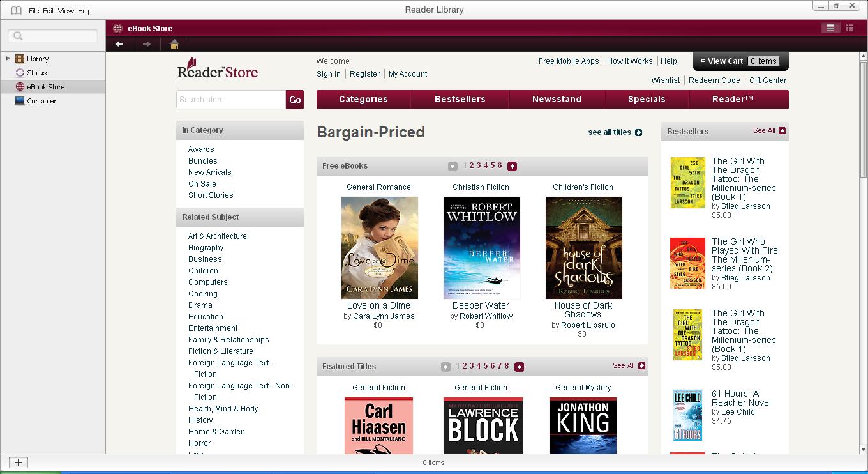Open the Bestsellers store tab
The image size is (868, 474).
460,100
